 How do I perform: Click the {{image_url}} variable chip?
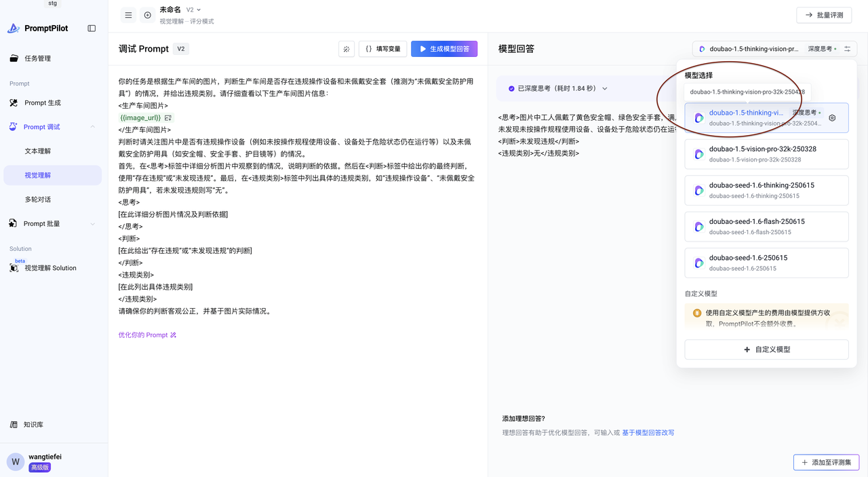click(146, 118)
